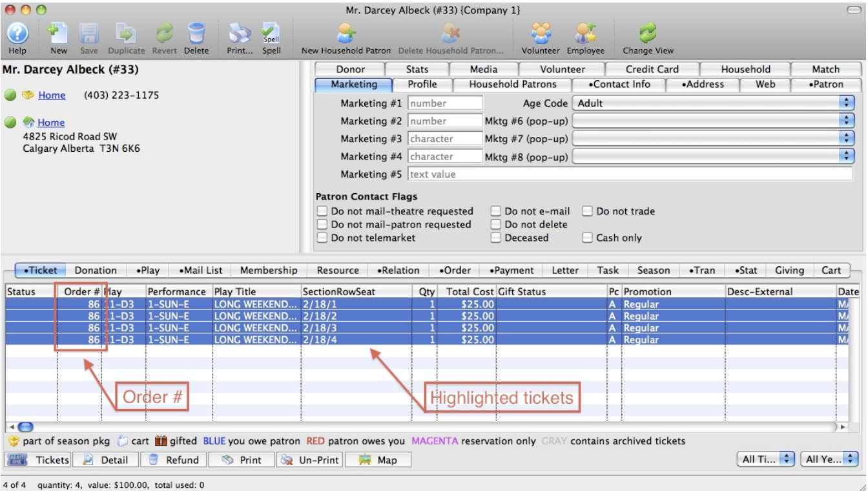Click the green status dot beside phone
Viewport: 868px width, 491px height.
(x=10, y=95)
